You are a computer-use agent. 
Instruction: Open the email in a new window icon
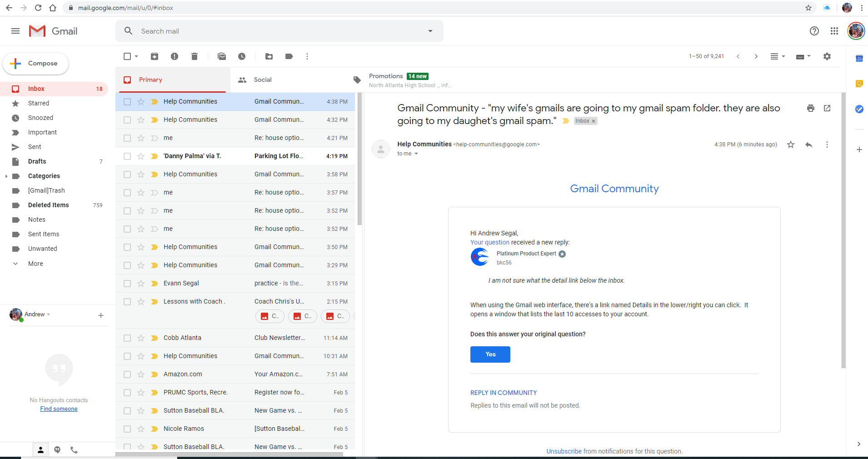(827, 108)
